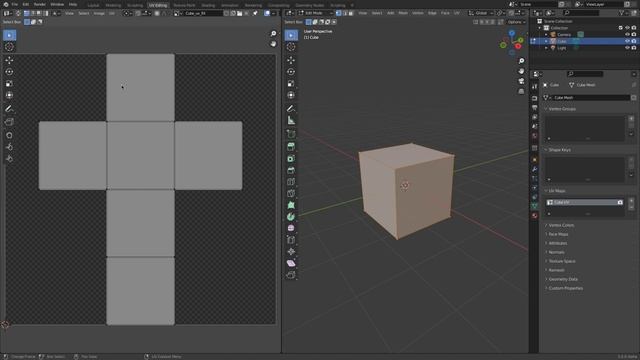This screenshot has width=640, height=360.
Task: Open the Image menu in UV editor
Action: [x=99, y=13]
